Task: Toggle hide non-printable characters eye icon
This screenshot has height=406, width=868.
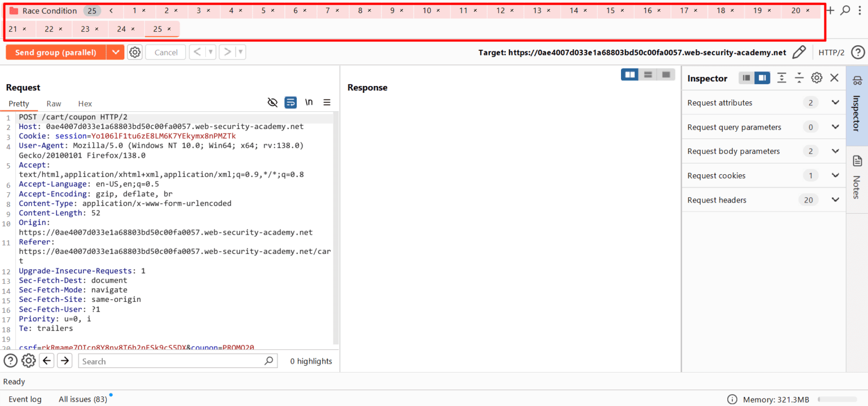Action: coord(272,102)
